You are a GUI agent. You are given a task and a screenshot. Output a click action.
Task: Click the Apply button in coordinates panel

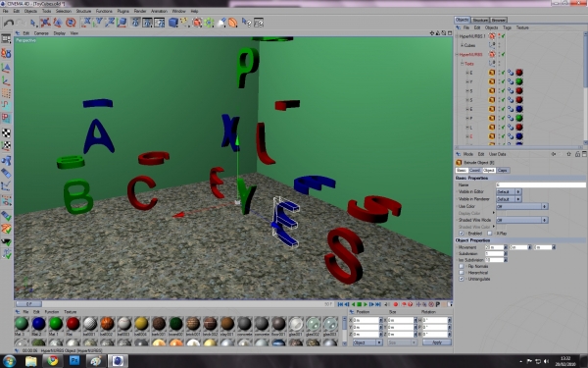pos(437,342)
